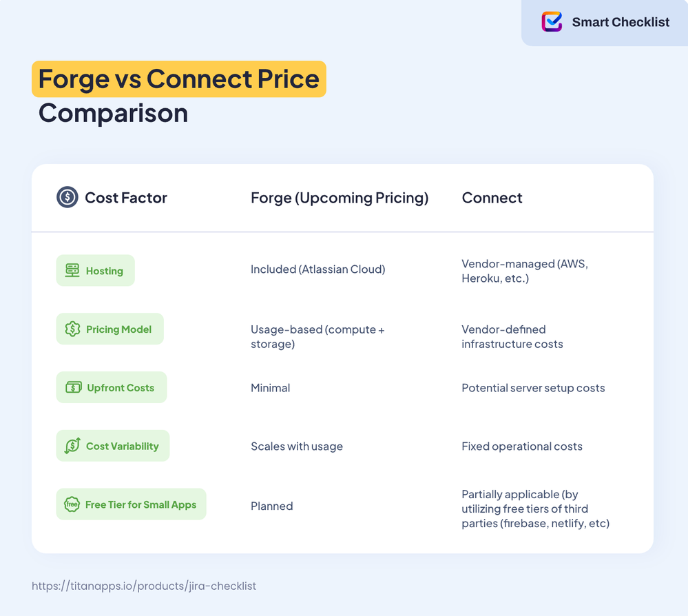This screenshot has height=616, width=688.
Task: Click the 'Fixed operational costs' cell
Action: [522, 446]
